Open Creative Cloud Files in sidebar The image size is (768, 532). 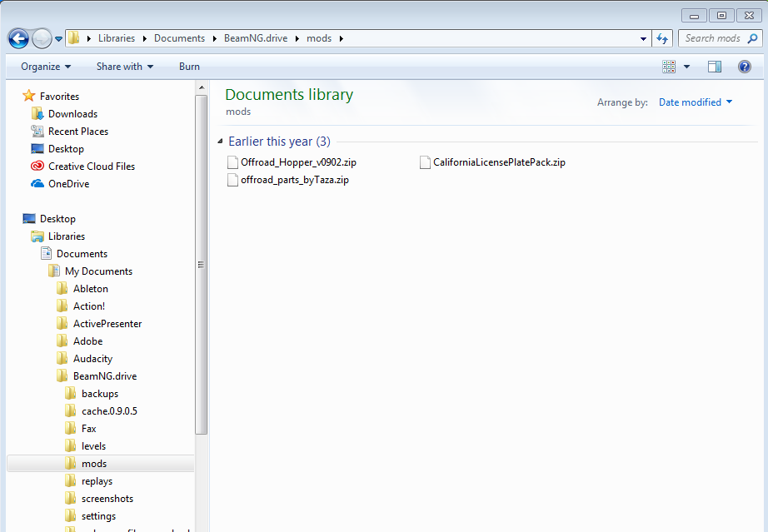click(x=91, y=167)
